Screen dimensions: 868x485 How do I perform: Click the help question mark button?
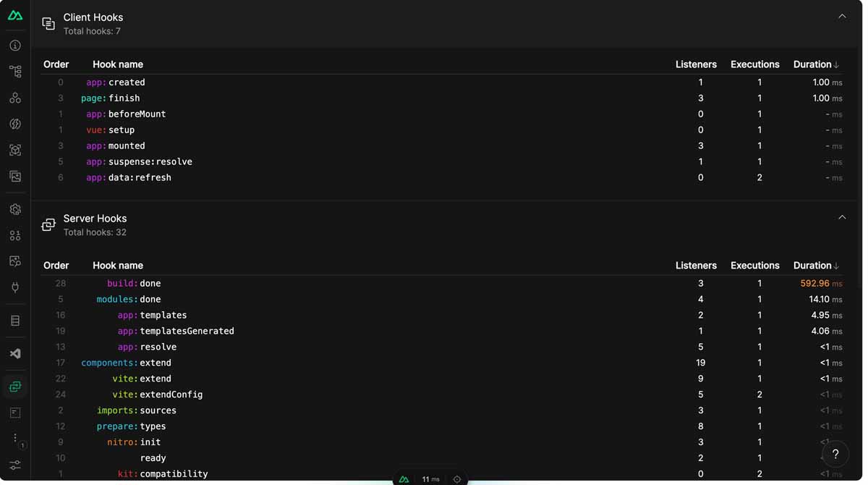pos(835,454)
